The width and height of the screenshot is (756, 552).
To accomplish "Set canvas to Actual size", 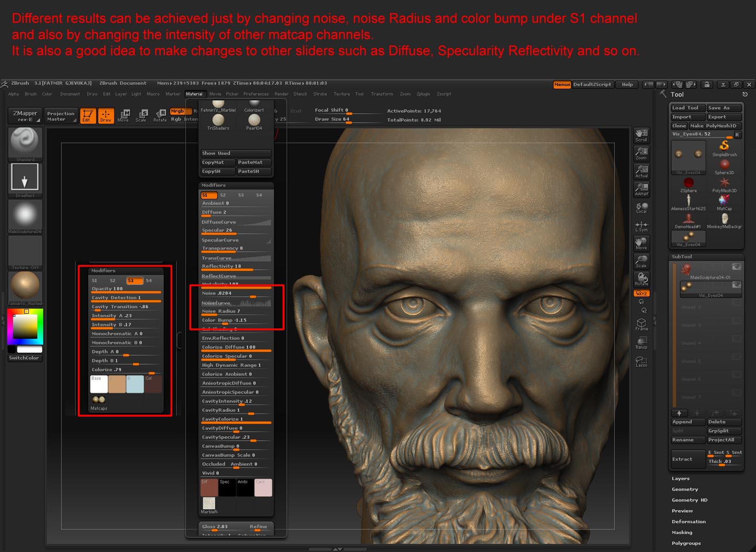I will 642,171.
